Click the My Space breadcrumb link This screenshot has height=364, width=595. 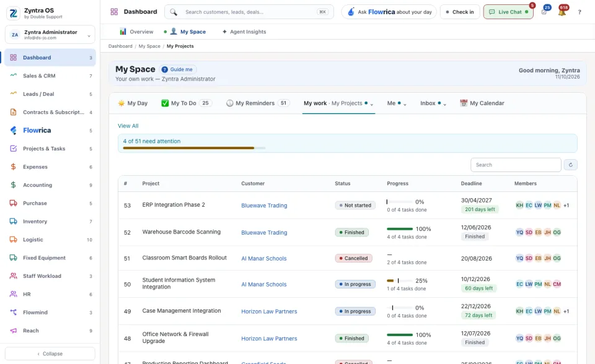pyautogui.click(x=149, y=46)
